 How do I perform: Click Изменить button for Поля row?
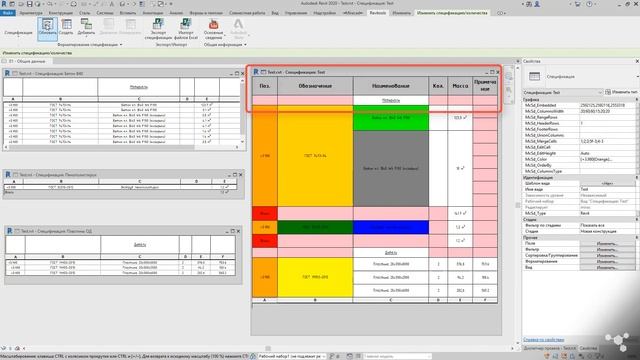[x=607, y=243]
